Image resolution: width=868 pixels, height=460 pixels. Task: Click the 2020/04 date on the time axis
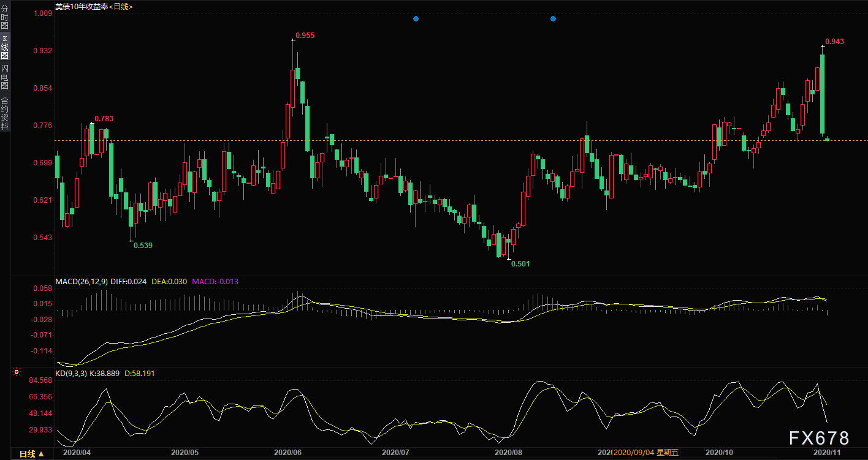[77, 453]
